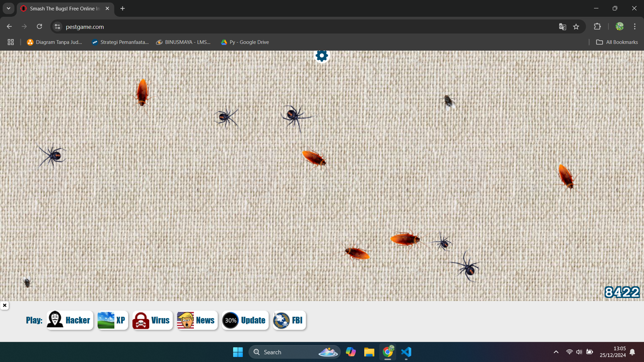The image size is (644, 362).
Task: Start the Hacker game mode
Action: (69, 320)
